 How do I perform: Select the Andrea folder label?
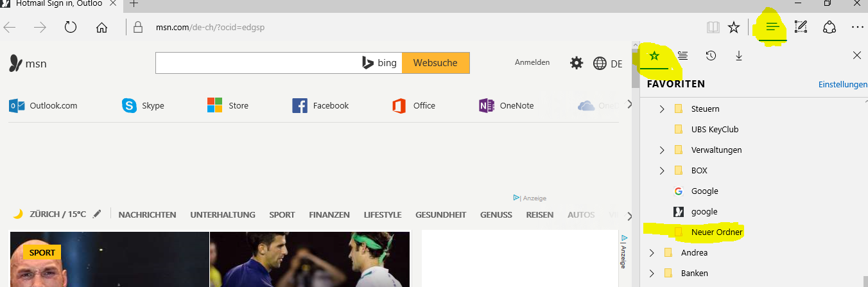point(694,253)
